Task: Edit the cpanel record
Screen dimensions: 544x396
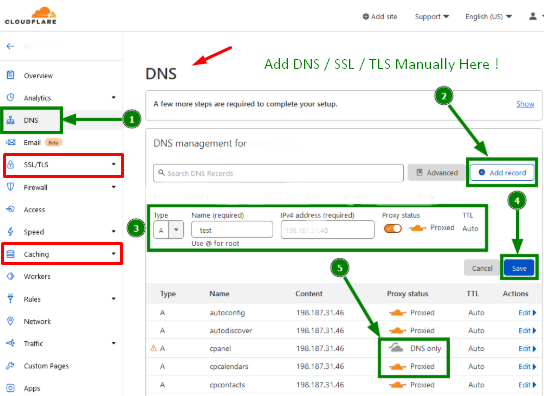Action: (x=527, y=348)
